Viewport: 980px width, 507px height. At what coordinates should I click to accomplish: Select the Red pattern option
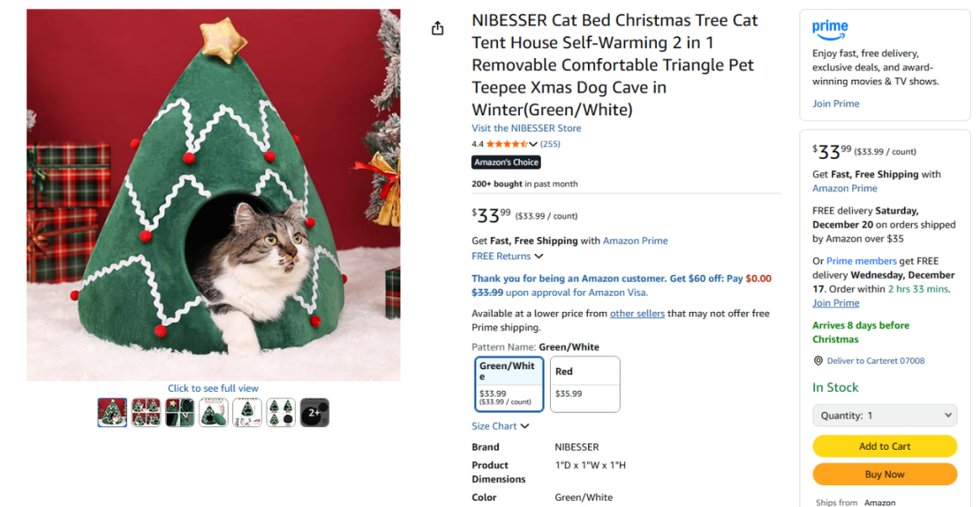pyautogui.click(x=584, y=384)
